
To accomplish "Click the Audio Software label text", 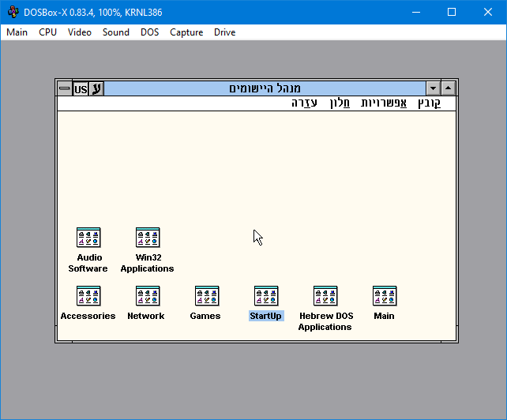I will coord(88,263).
